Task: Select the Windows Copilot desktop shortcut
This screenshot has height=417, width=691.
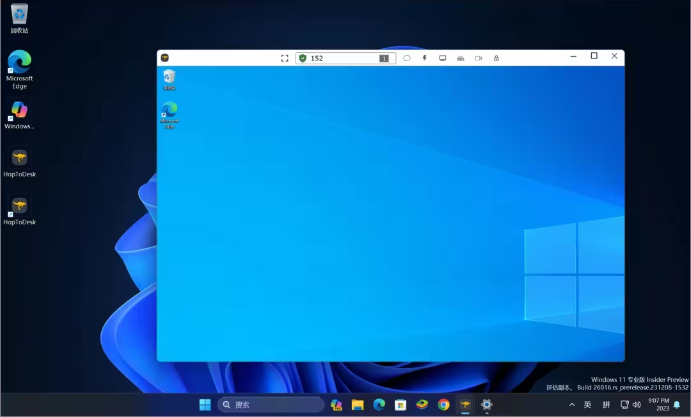Action: (19, 114)
